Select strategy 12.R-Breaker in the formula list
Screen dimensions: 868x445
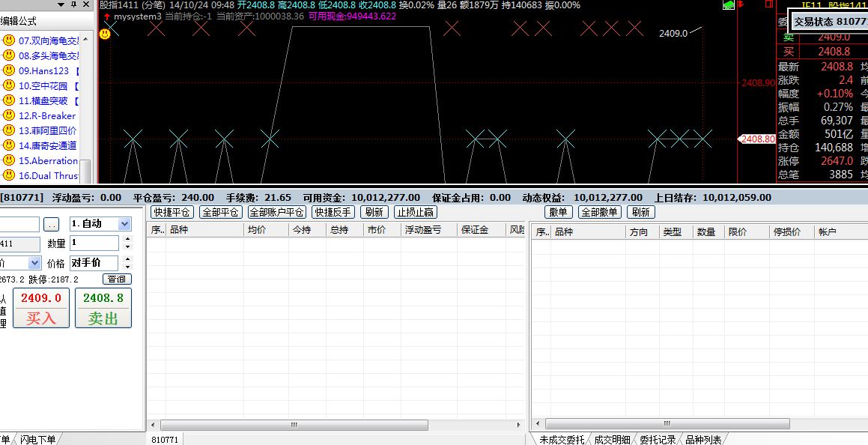click(x=47, y=115)
